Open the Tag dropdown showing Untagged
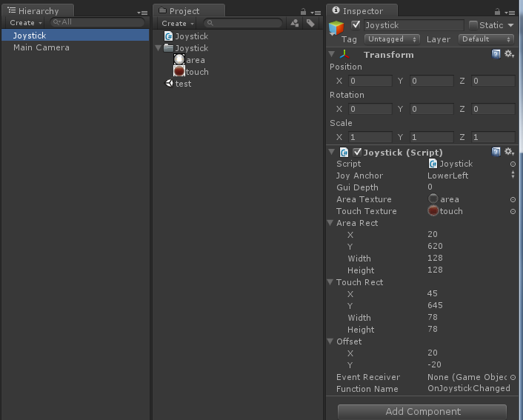Image resolution: width=523 pixels, height=420 pixels. (392, 39)
